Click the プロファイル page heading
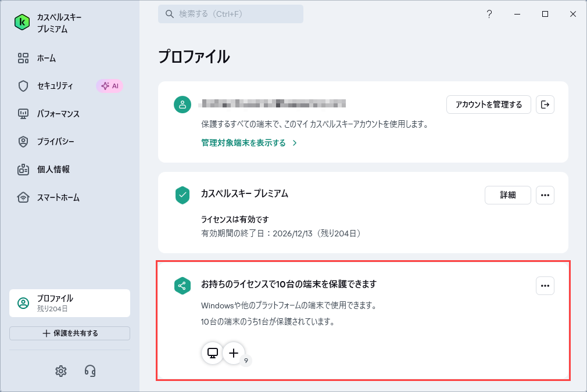This screenshot has width=587, height=392. tap(194, 57)
